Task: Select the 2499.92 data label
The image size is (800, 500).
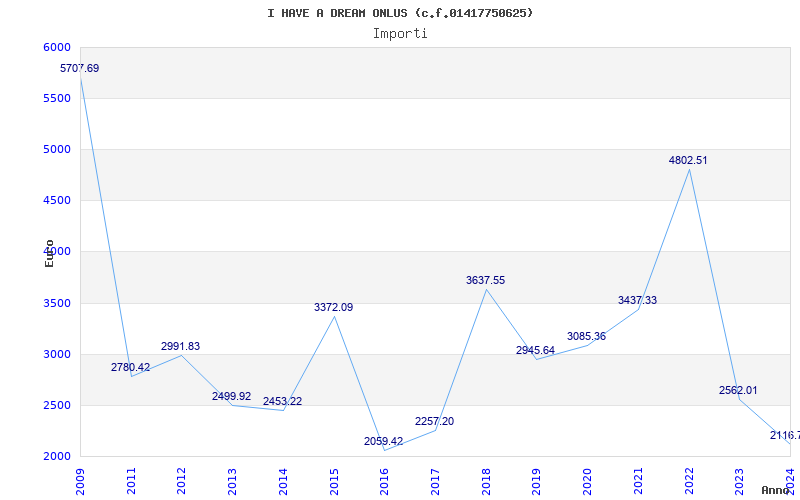Action: (232, 396)
